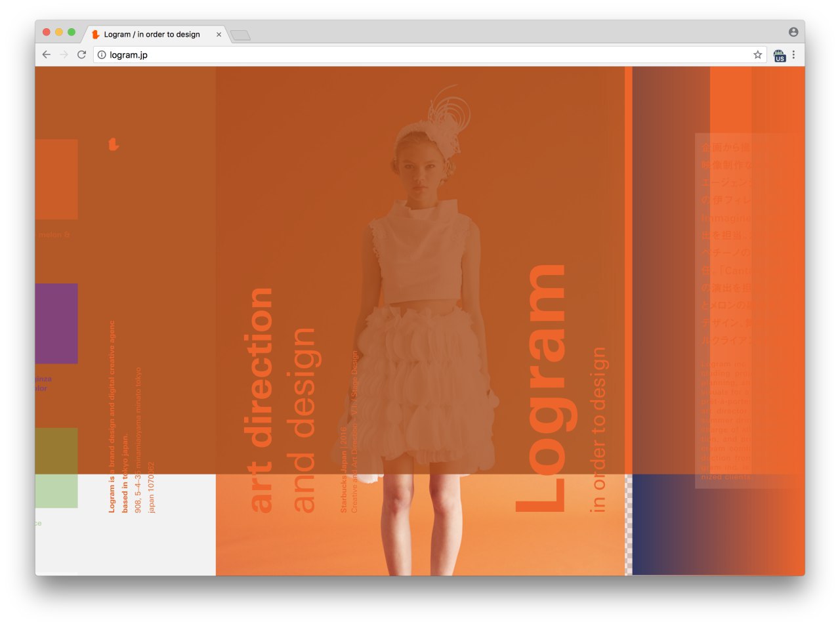
Task: Bookmark this page with the star icon
Action: (x=757, y=54)
